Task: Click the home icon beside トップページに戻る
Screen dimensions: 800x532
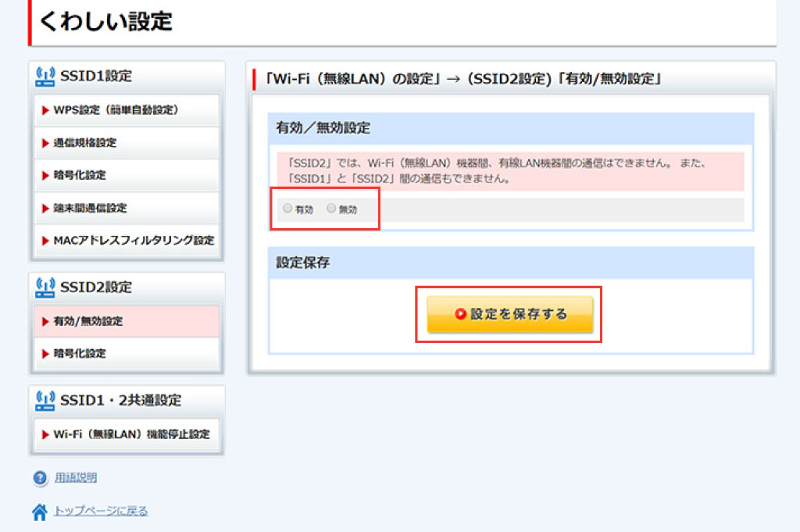Action: (x=40, y=512)
